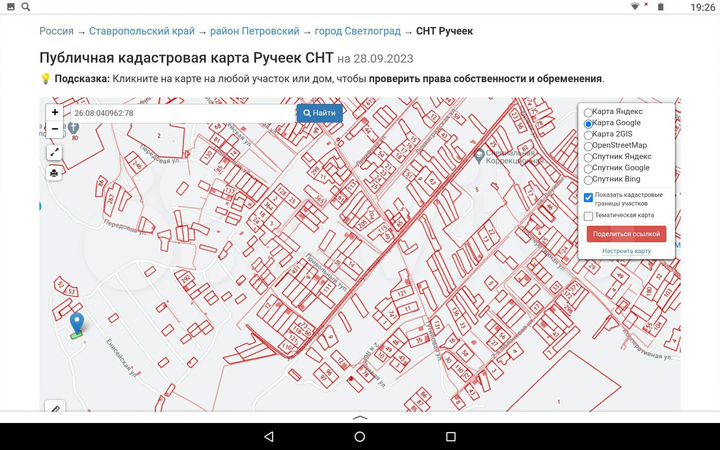The height and width of the screenshot is (450, 720).
Task: Uncheck Показать кадастровые границы участков
Action: [589, 197]
